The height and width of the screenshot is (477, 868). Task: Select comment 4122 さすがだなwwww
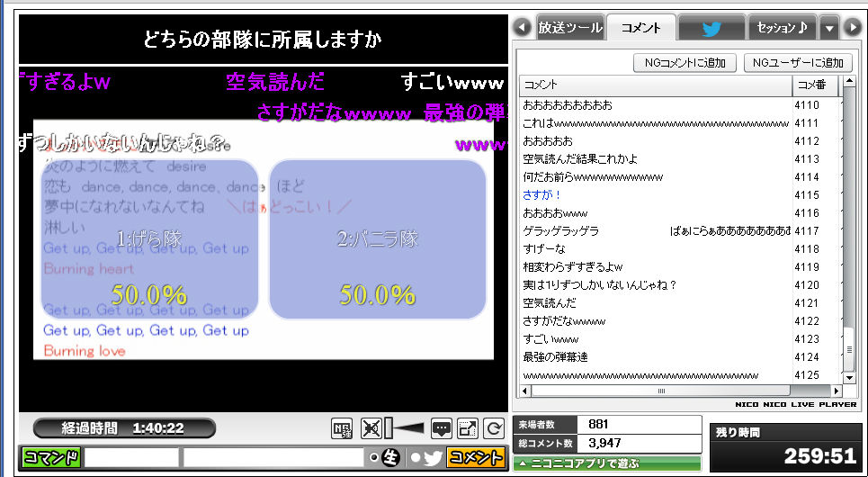point(680,320)
